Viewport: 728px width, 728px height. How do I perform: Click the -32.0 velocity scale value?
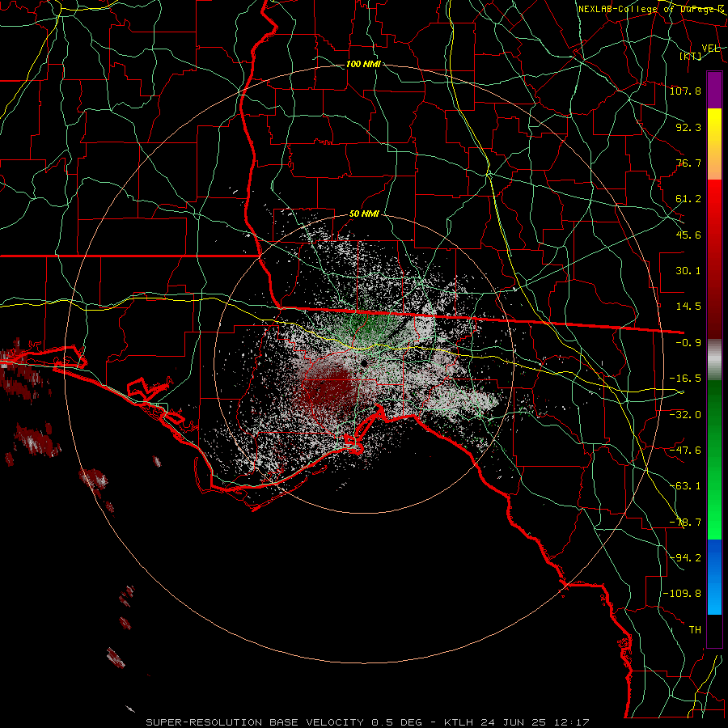[685, 414]
